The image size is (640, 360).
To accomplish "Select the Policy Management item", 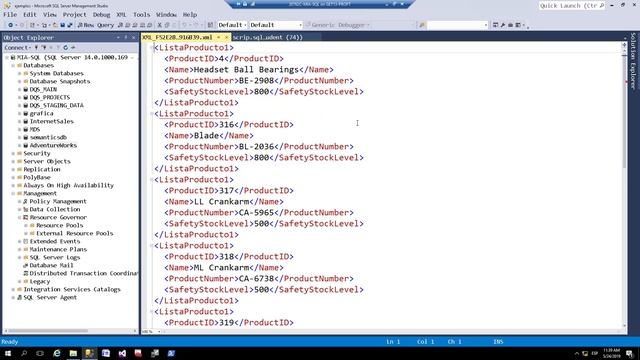I will (58, 201).
